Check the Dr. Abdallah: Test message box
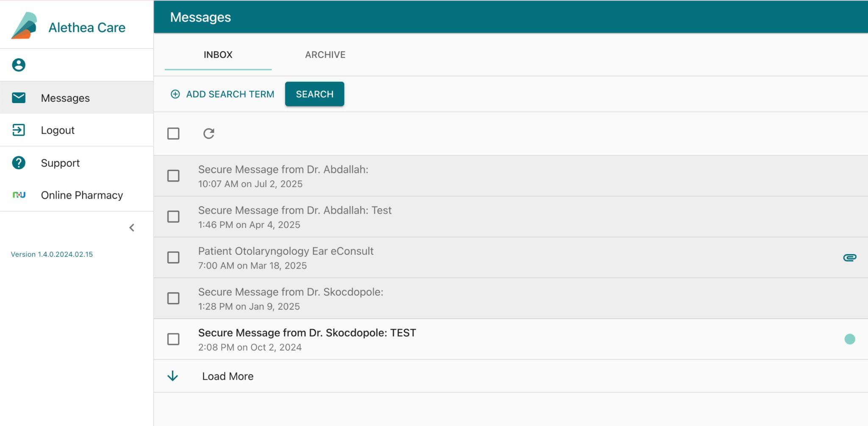This screenshot has width=868, height=426. coord(173,216)
